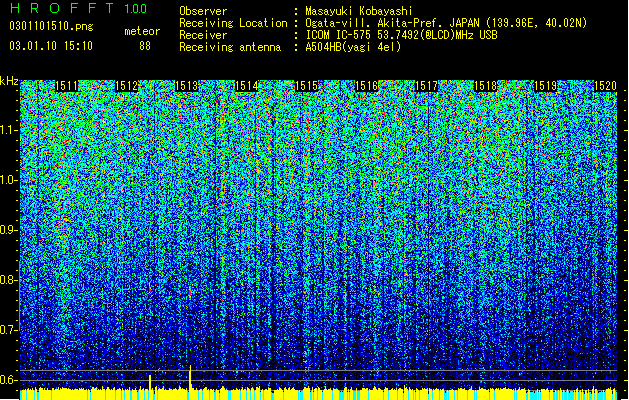Click the 1519 time marker
629x400 pixels.
(546, 86)
